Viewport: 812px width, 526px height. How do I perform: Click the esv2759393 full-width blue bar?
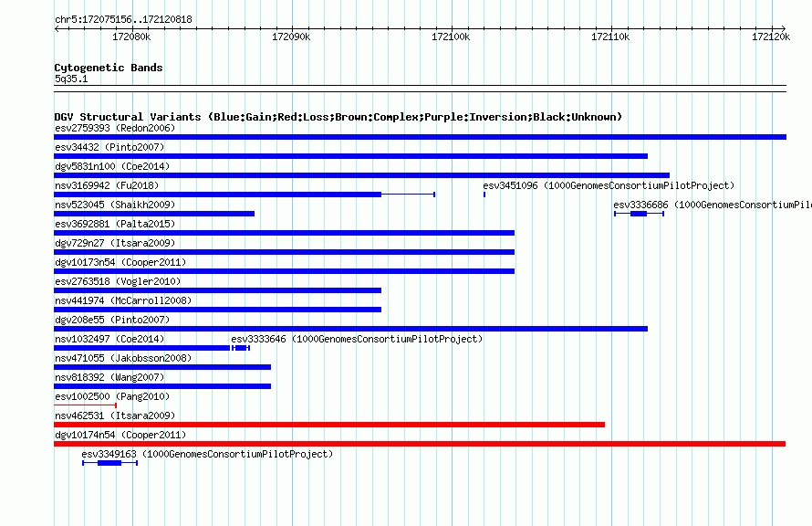420,137
